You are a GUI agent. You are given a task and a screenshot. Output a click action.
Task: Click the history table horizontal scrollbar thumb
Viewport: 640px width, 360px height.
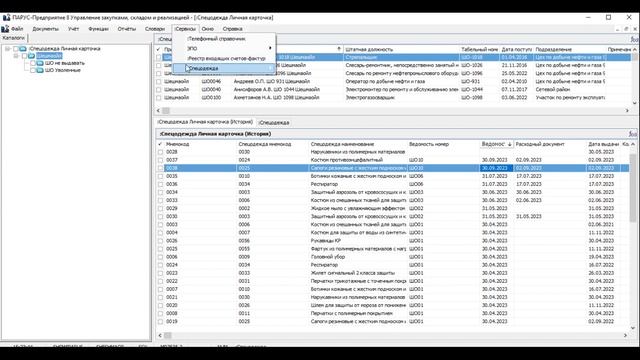[x=168, y=336]
